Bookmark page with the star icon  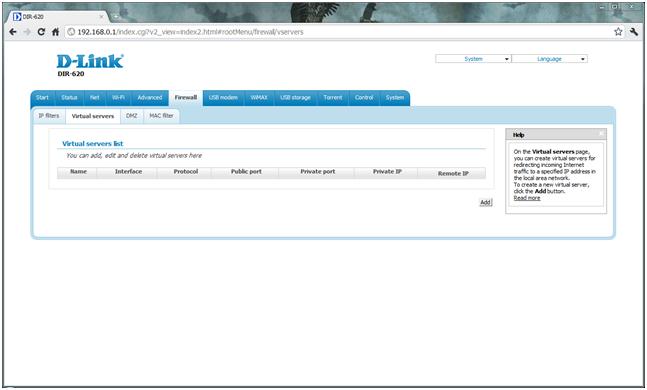tap(618, 32)
